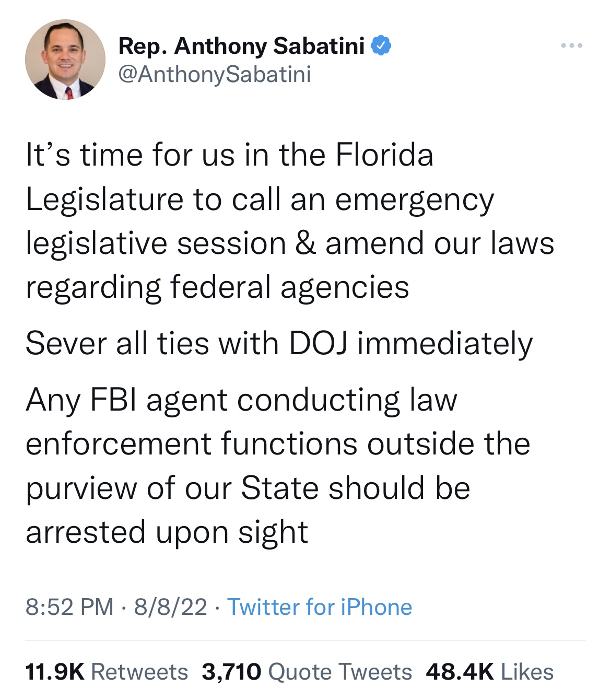Tap the @AnthonySabatini handle

click(215, 74)
